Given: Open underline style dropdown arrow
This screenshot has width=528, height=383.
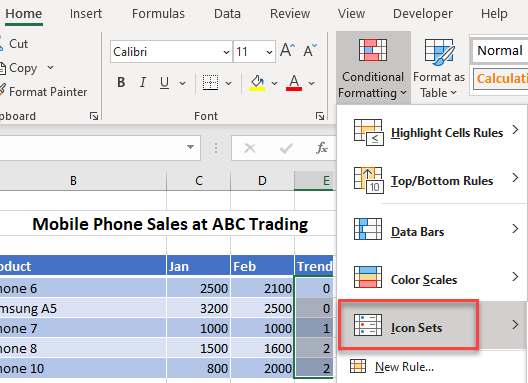Looking at the screenshot, I should point(183,83).
